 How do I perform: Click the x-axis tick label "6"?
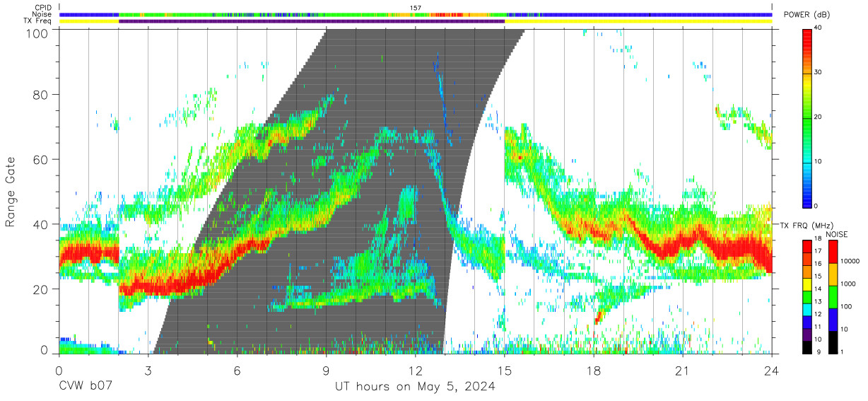click(237, 371)
